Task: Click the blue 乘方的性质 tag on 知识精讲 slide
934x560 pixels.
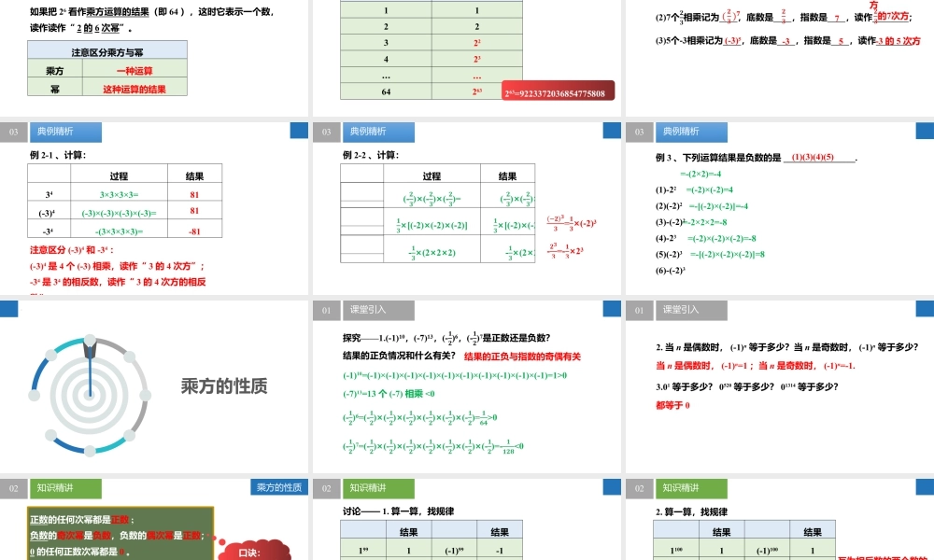Action: [279, 487]
